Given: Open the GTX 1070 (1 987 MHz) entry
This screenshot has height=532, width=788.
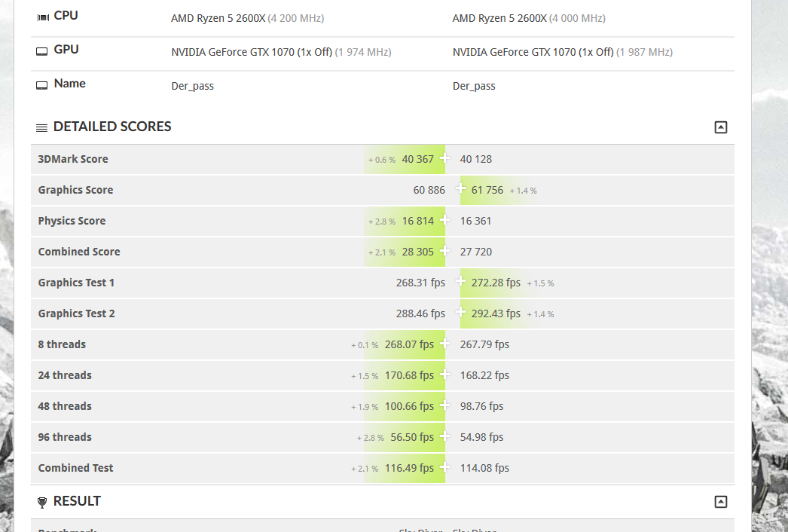Looking at the screenshot, I should click(x=562, y=52).
